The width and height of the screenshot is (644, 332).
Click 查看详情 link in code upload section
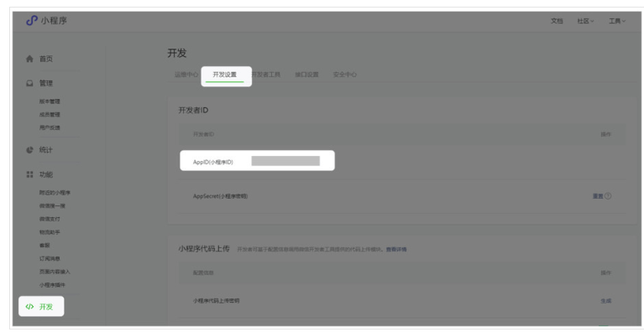pos(396,249)
